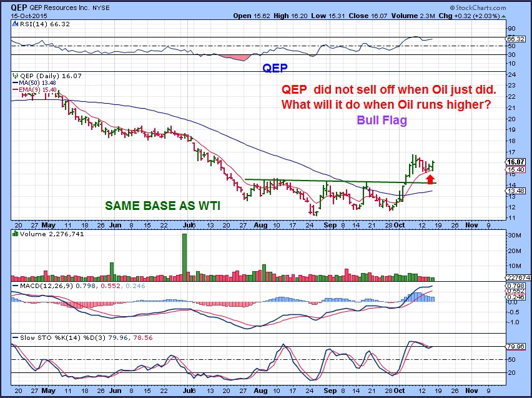Click the red "QEP did not sell off" note
This screenshot has width=532, height=398.
[389, 89]
